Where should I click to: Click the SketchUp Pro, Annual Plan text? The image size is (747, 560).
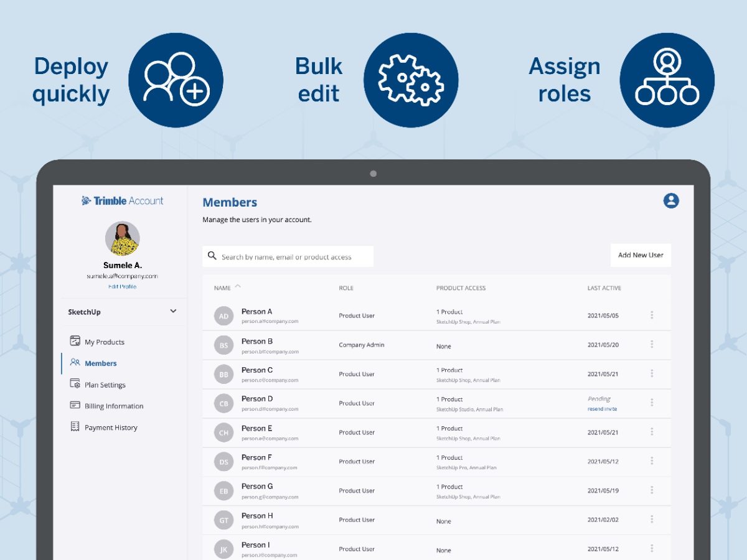[466, 467]
